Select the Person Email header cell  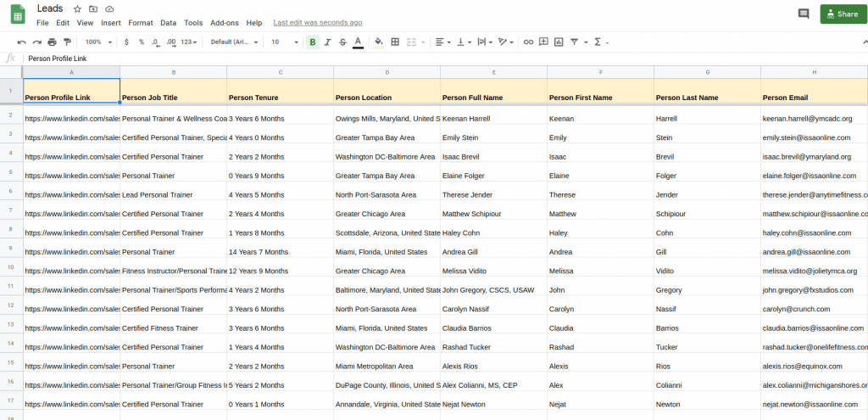815,90
